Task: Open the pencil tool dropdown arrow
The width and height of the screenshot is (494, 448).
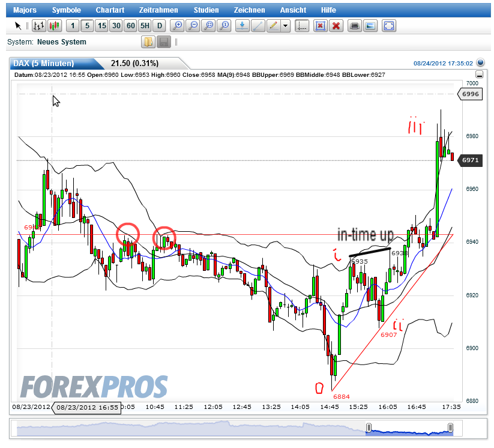Action: (285, 26)
